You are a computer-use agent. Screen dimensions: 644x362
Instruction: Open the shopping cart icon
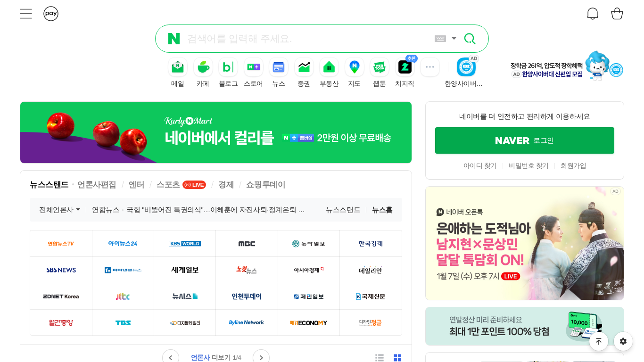617,13
